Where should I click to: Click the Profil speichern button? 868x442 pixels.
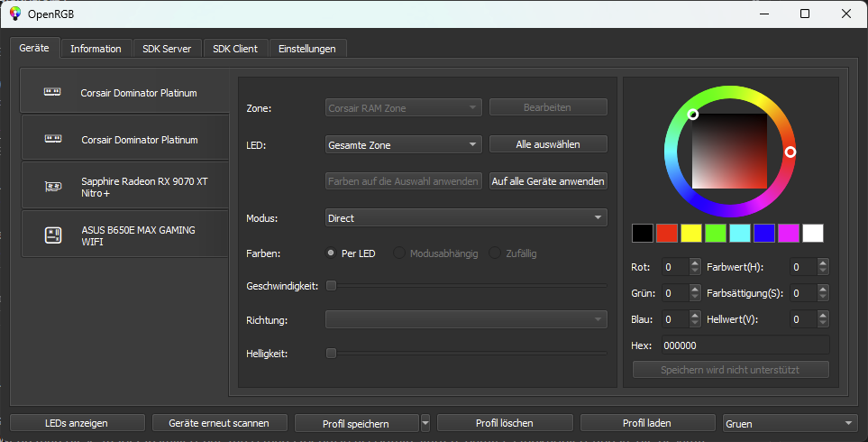(357, 423)
